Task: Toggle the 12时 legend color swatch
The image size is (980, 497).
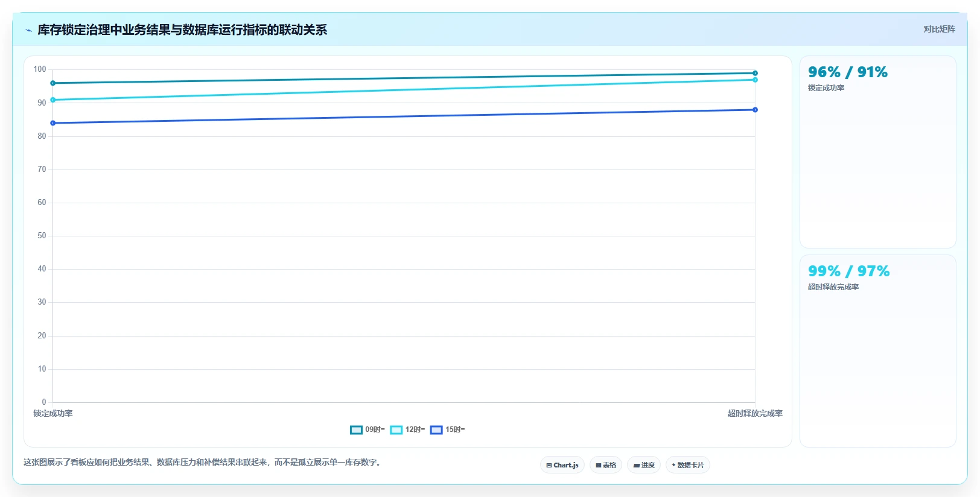Action: click(x=396, y=430)
